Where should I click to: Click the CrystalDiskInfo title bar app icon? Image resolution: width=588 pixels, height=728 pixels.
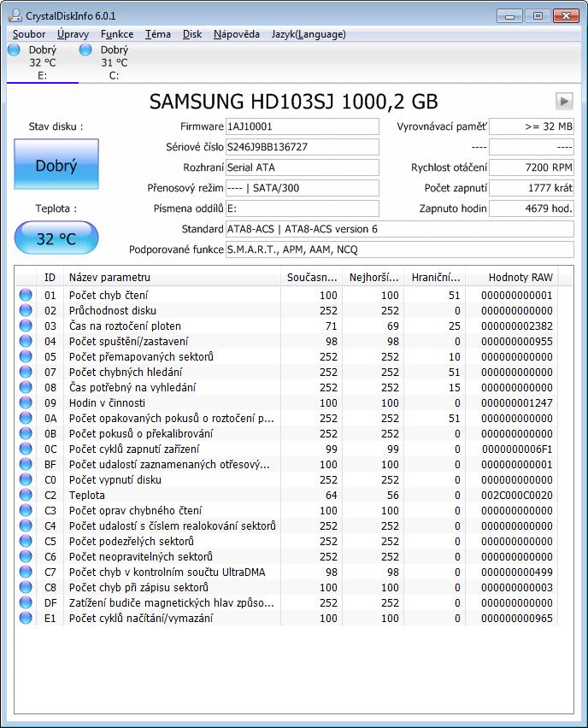point(15,15)
